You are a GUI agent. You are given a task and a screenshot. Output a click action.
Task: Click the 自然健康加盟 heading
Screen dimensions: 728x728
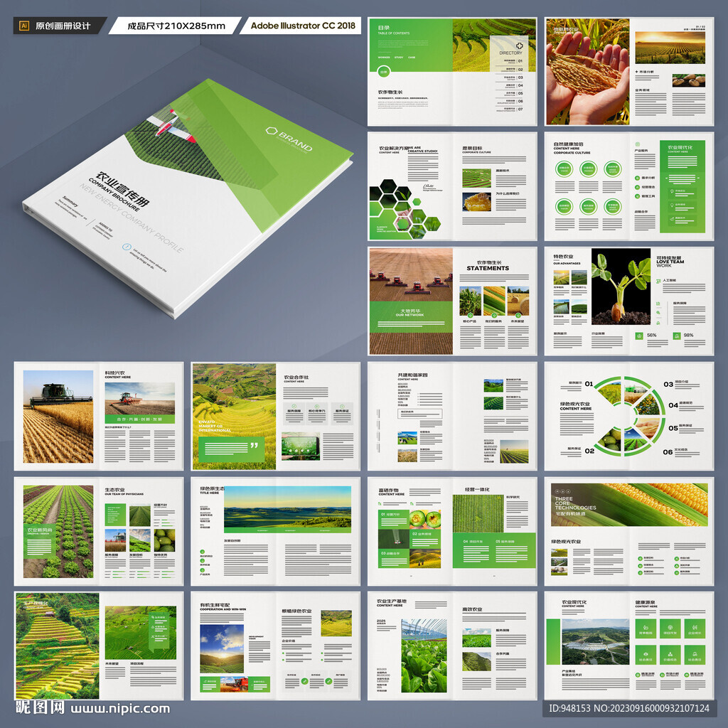pos(568,144)
